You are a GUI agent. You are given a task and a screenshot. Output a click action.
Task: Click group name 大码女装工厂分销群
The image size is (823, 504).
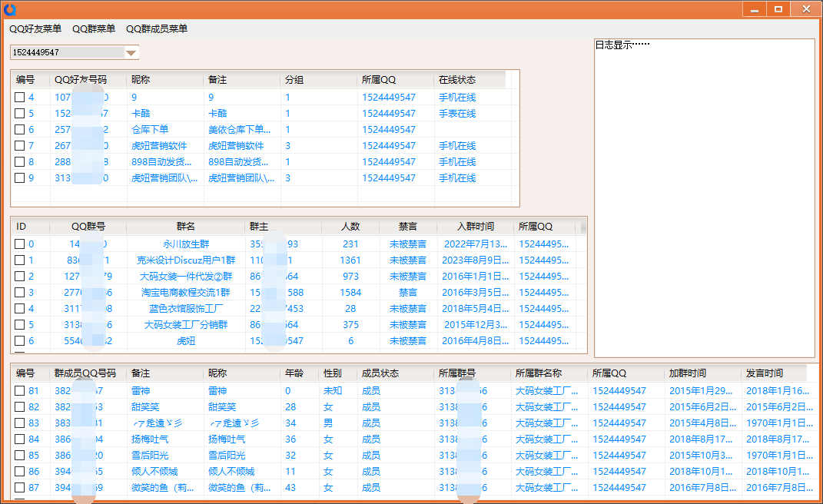[x=186, y=325]
